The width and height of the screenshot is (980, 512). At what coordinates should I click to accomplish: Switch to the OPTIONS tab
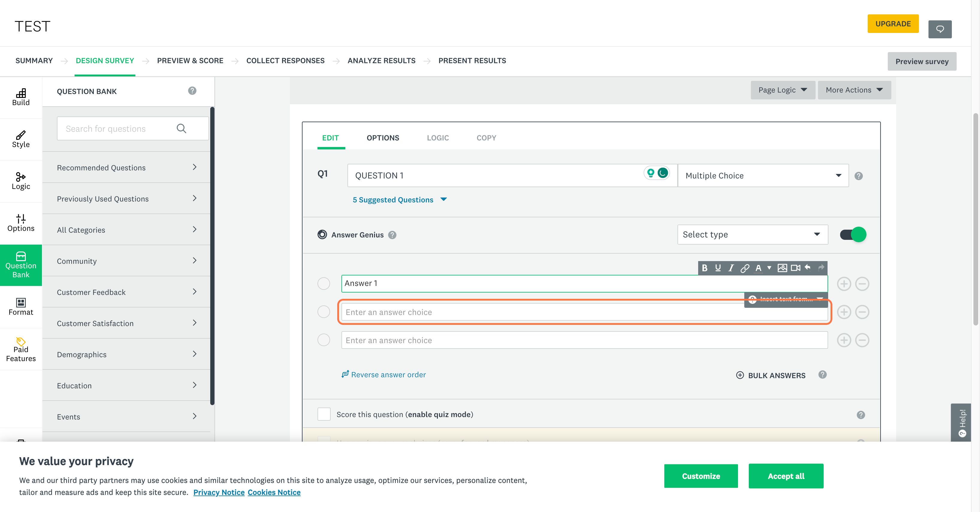383,138
